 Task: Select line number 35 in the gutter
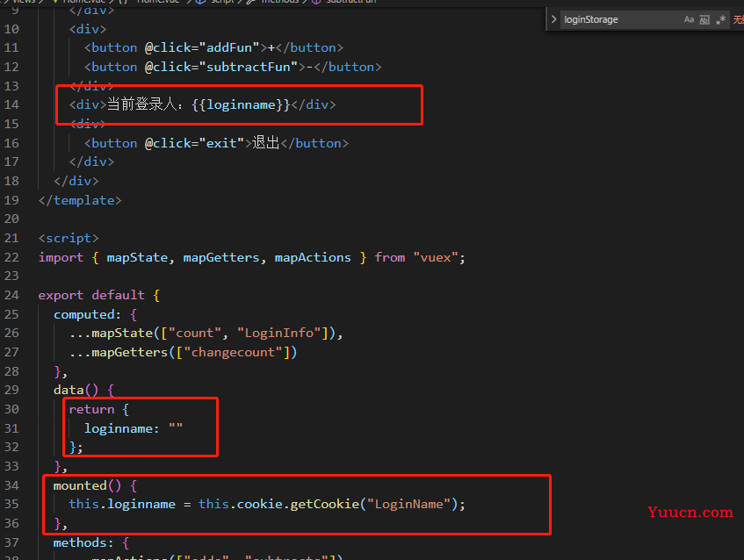(11, 504)
